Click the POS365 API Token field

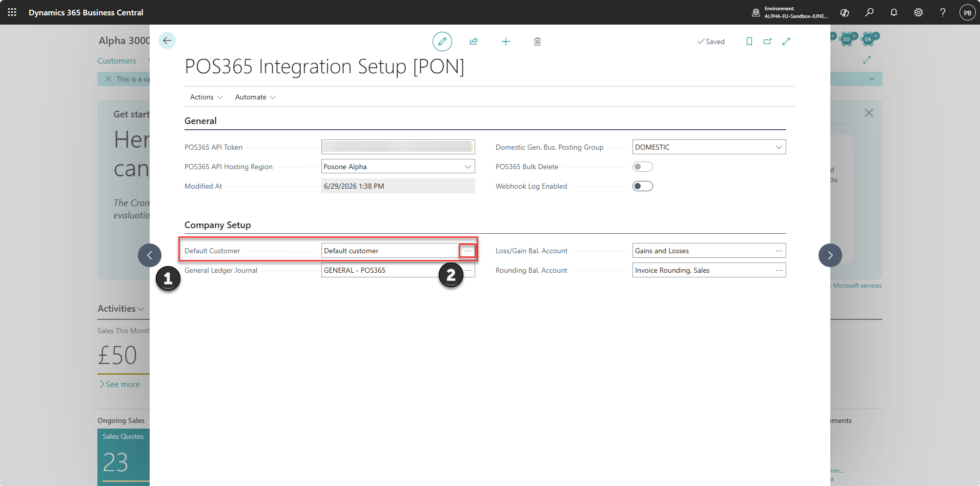click(x=398, y=147)
